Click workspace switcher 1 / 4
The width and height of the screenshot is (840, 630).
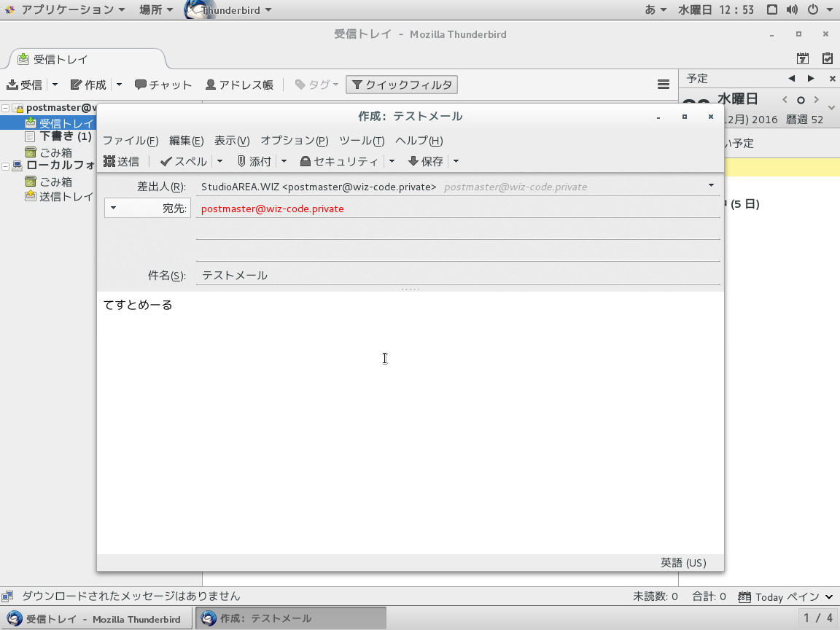[x=818, y=618]
